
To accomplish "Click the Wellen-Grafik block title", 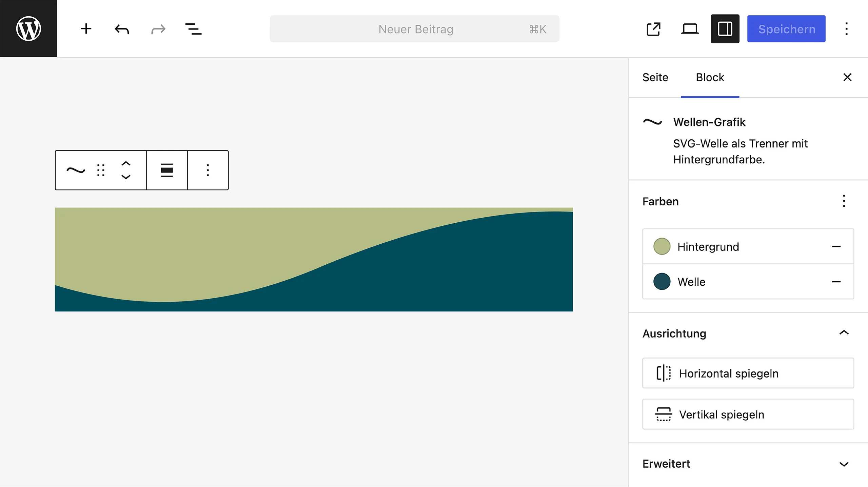I will click(x=709, y=122).
